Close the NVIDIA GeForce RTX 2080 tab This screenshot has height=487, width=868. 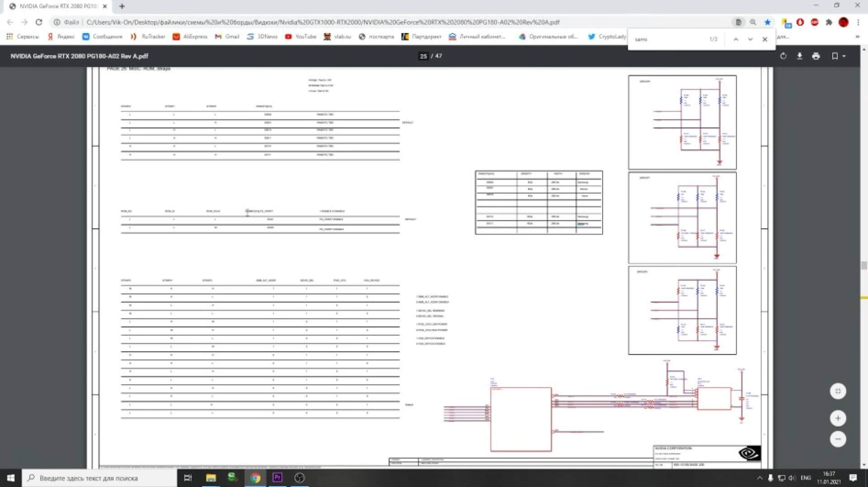pos(104,6)
